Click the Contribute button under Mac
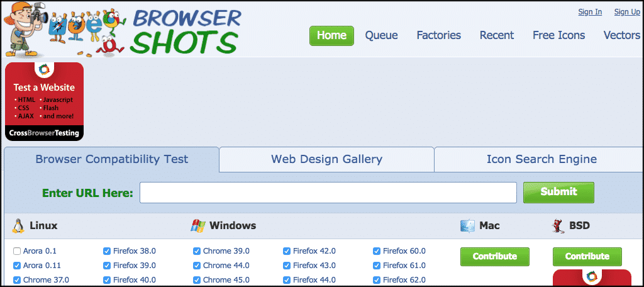 pyautogui.click(x=495, y=257)
